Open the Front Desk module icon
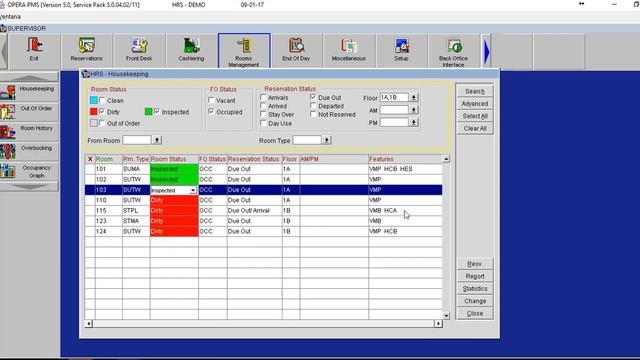This screenshot has width=640, height=360. click(x=139, y=50)
